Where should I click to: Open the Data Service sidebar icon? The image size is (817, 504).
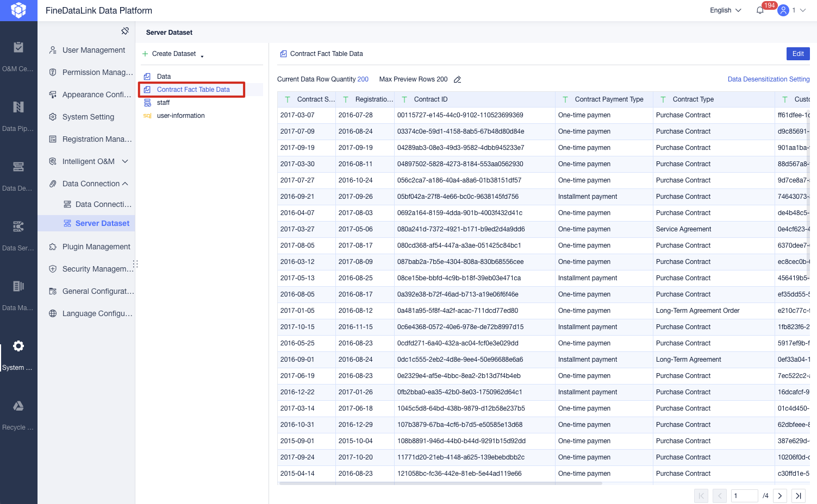point(18,226)
